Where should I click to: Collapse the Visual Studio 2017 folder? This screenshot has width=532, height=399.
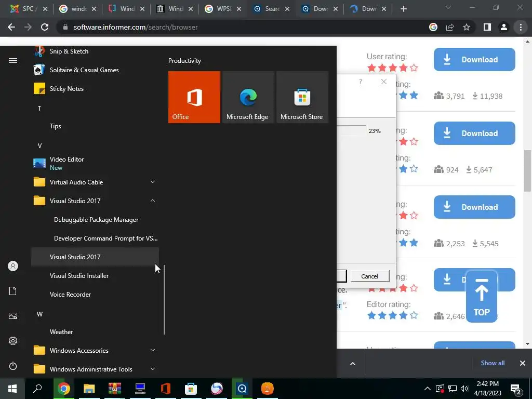[x=95, y=201]
